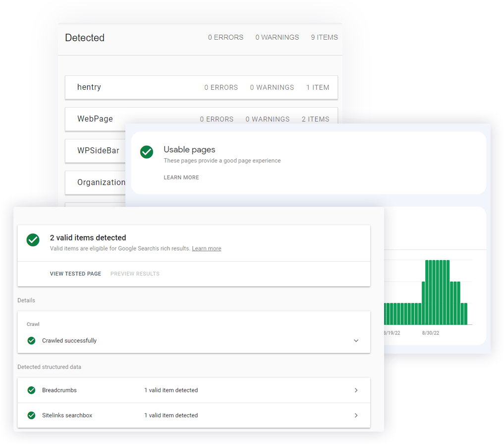Click 1 ITEM count in hentry row
Image resolution: width=504 pixels, height=444 pixels.
pos(318,87)
